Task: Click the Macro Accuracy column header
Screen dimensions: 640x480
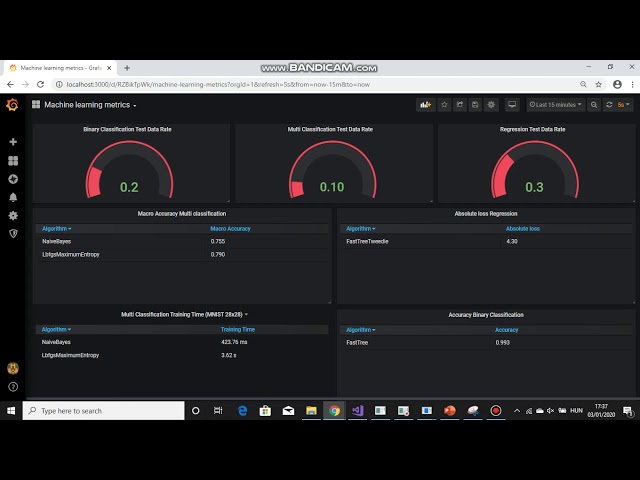Action: [230, 229]
